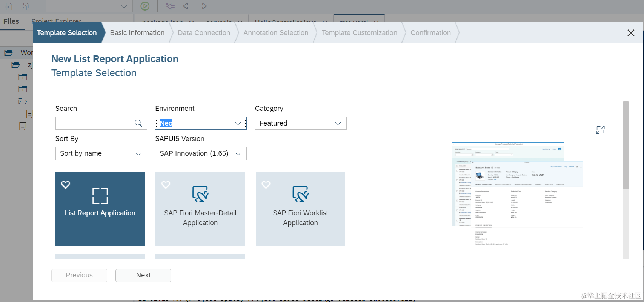This screenshot has height=302, width=644.
Task: Click the forward arrow in toolbar
Action: pyautogui.click(x=203, y=6)
